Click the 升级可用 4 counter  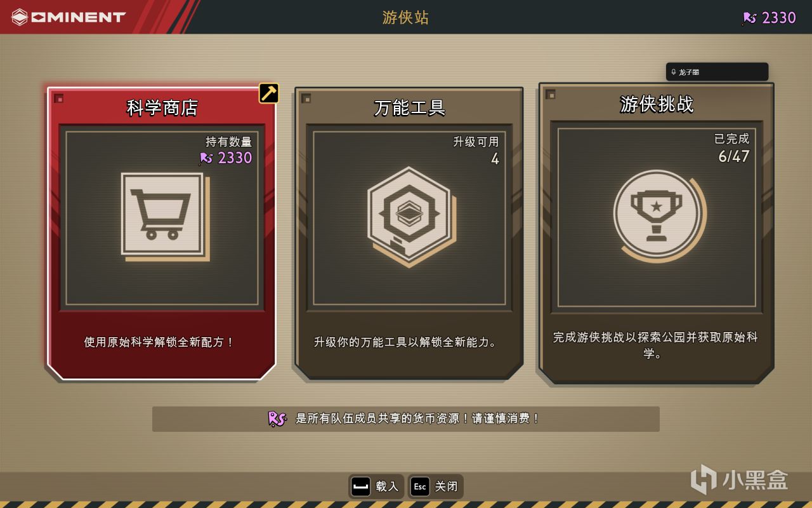(x=476, y=150)
